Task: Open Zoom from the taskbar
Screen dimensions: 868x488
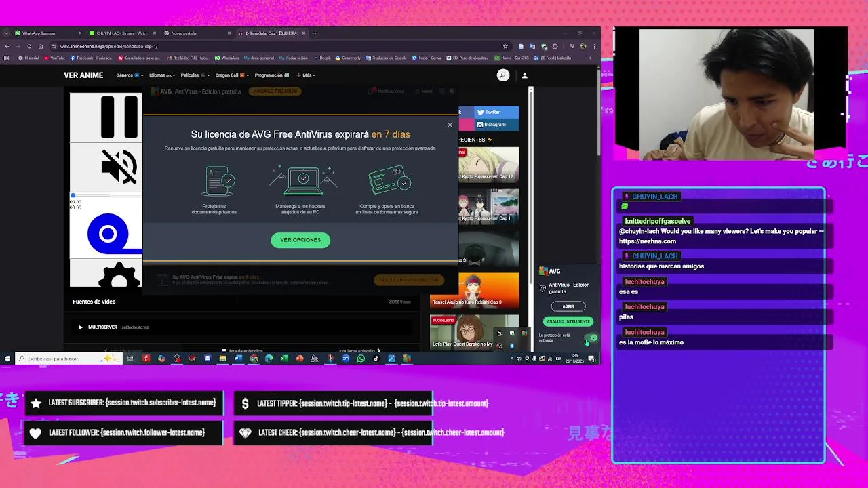Action: 346,359
